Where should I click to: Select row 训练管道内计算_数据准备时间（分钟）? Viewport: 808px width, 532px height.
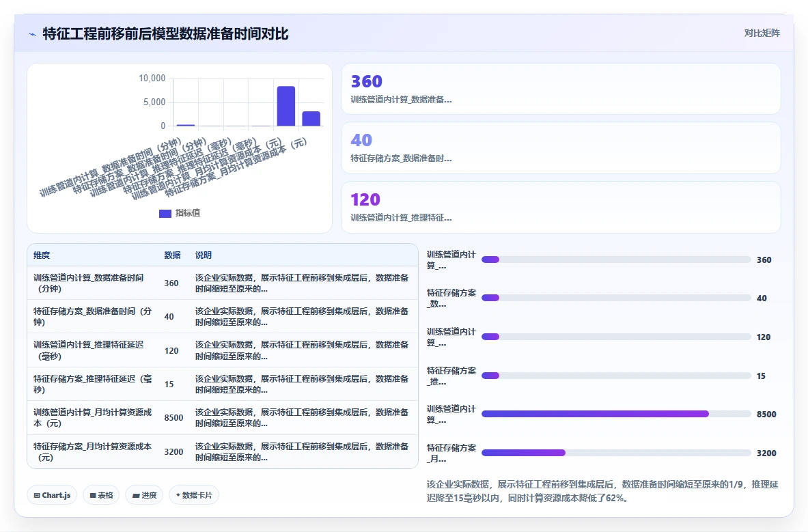(223, 283)
